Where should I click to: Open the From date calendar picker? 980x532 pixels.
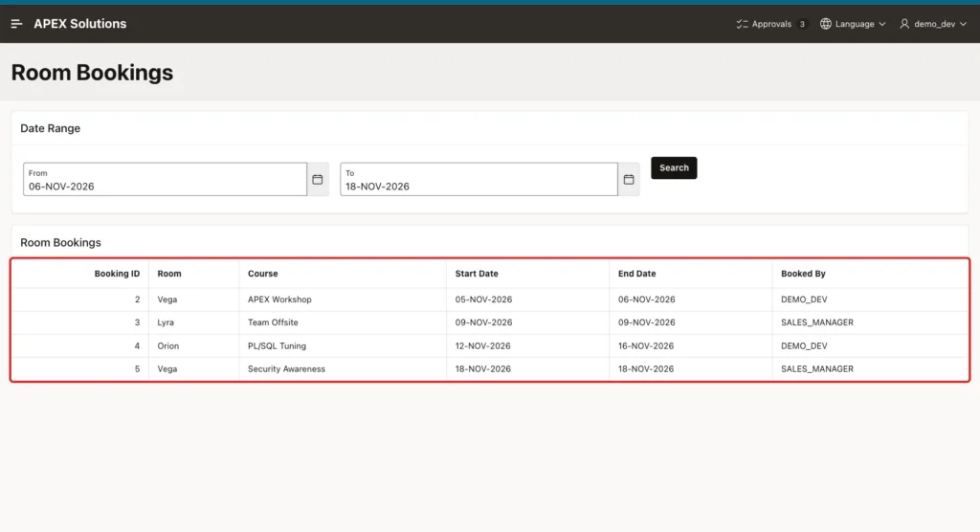click(x=318, y=180)
